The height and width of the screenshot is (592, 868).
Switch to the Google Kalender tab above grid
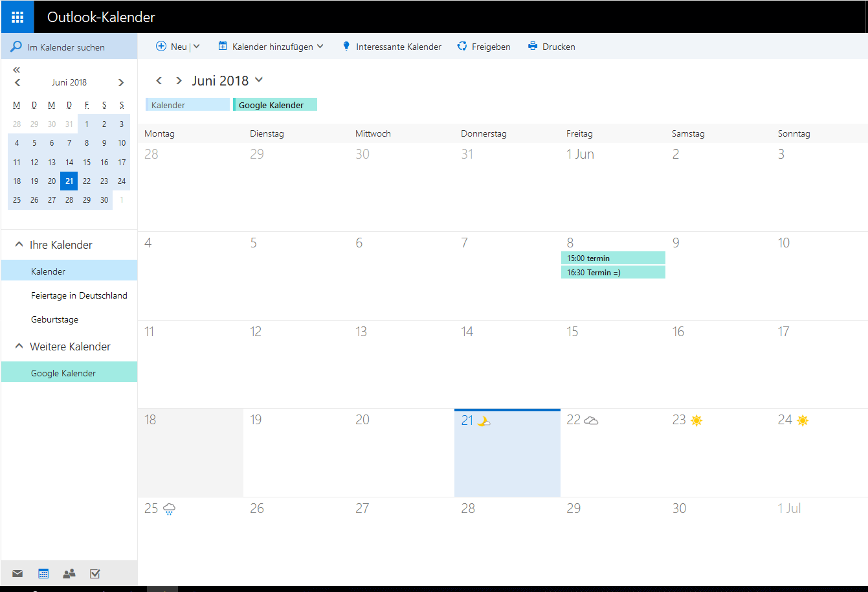point(275,104)
